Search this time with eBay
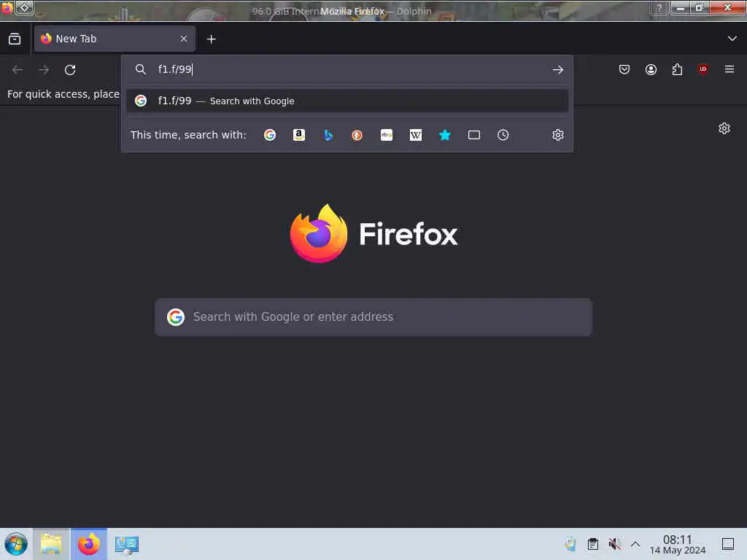The height and width of the screenshot is (560, 747). 387,135
